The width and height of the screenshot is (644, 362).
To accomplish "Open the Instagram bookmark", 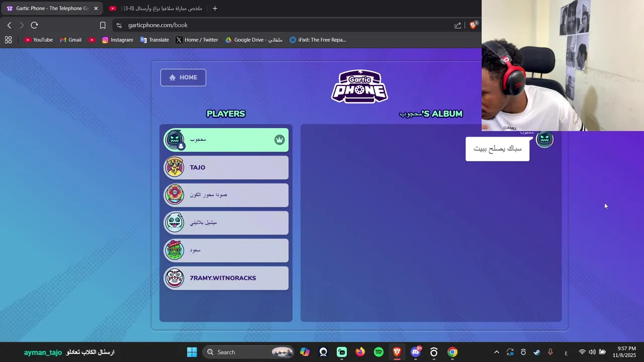I will coord(117,40).
